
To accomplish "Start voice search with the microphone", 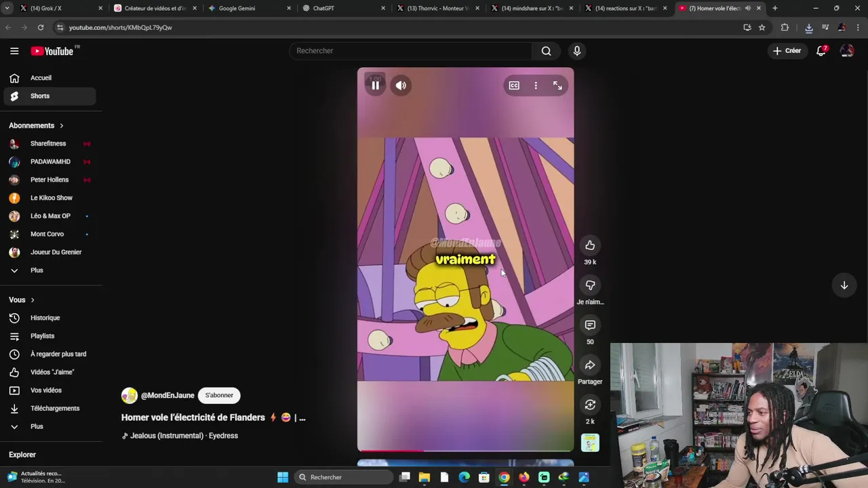I will (x=577, y=51).
